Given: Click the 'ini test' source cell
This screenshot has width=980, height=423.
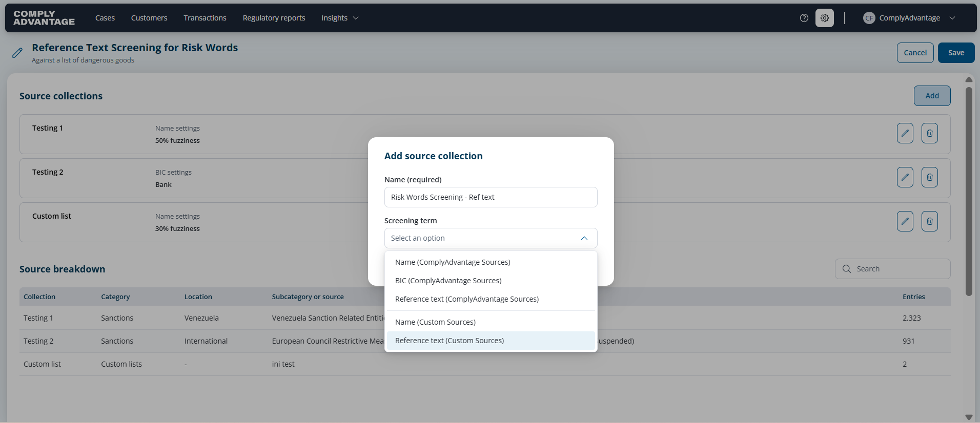Looking at the screenshot, I should pyautogui.click(x=283, y=364).
